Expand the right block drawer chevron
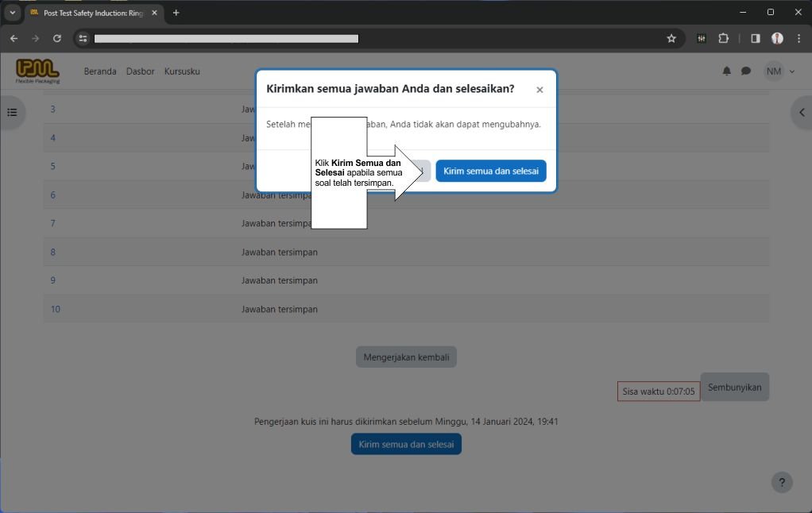Image resolution: width=812 pixels, height=513 pixels. pyautogui.click(x=802, y=112)
